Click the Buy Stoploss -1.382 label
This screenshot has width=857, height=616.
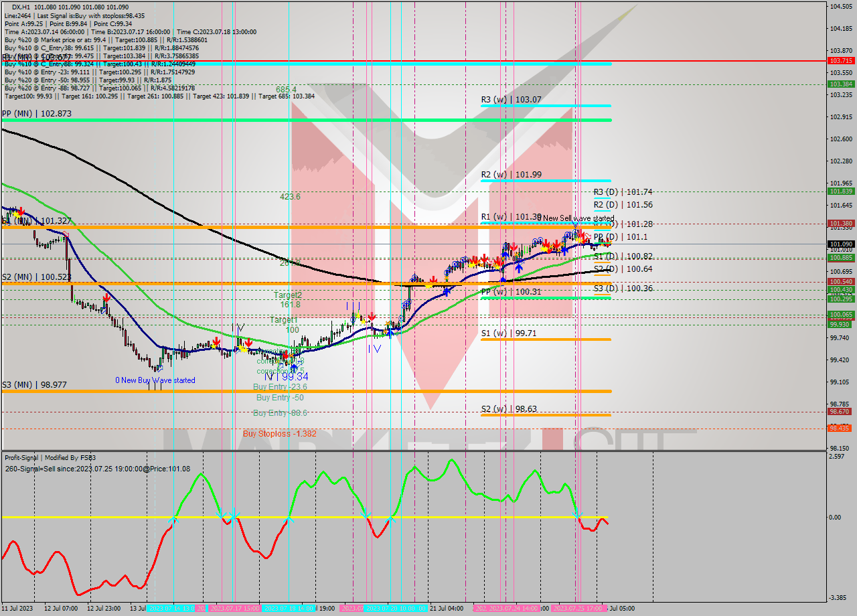279,434
